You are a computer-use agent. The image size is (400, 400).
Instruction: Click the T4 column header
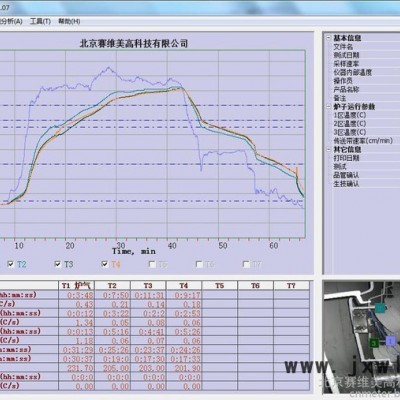point(184,285)
